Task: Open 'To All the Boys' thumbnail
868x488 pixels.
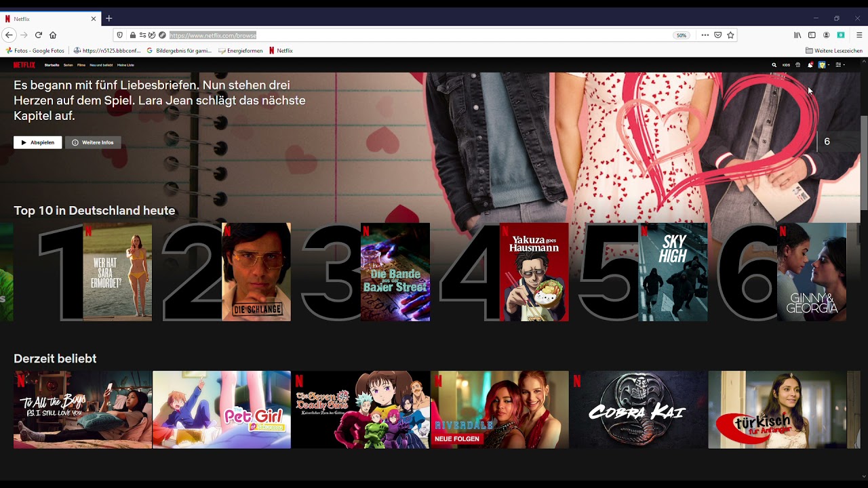Action: coord(83,409)
